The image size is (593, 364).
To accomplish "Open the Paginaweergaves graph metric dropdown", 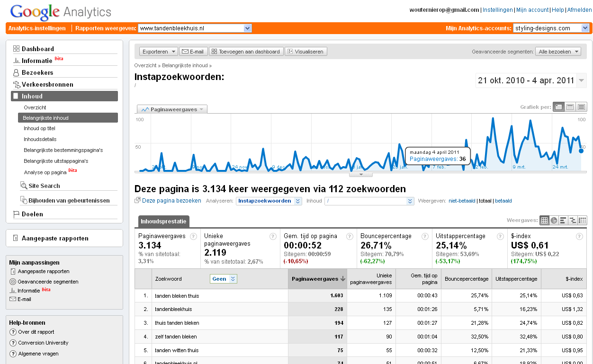I will [x=172, y=109].
